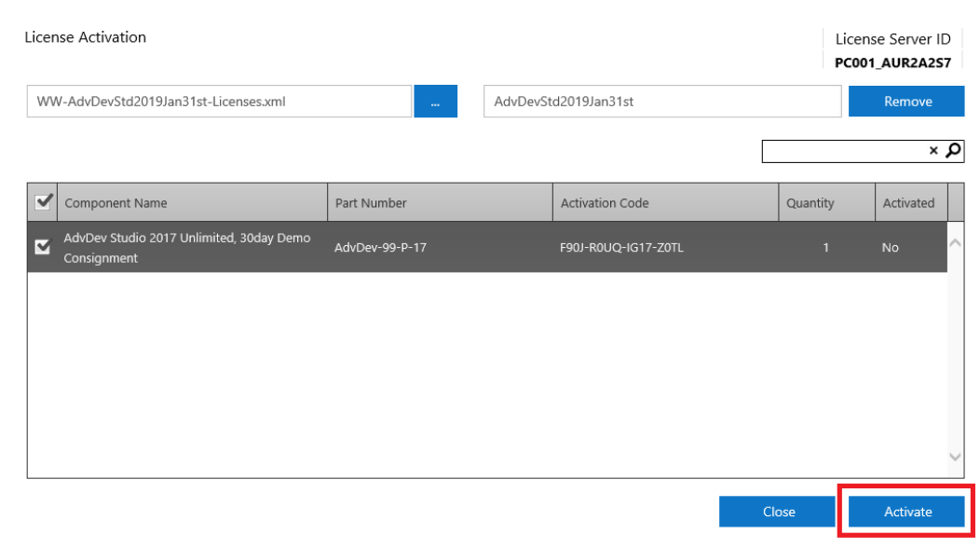
Task: Sort by Activated column header
Action: [911, 202]
